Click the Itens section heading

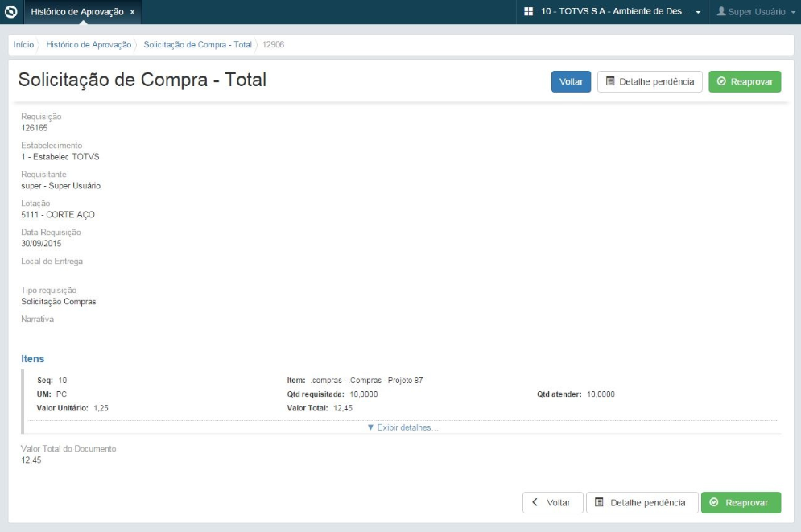[x=33, y=358]
